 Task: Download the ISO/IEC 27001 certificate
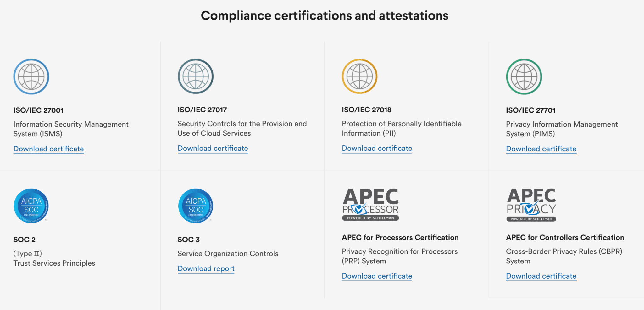(x=48, y=149)
